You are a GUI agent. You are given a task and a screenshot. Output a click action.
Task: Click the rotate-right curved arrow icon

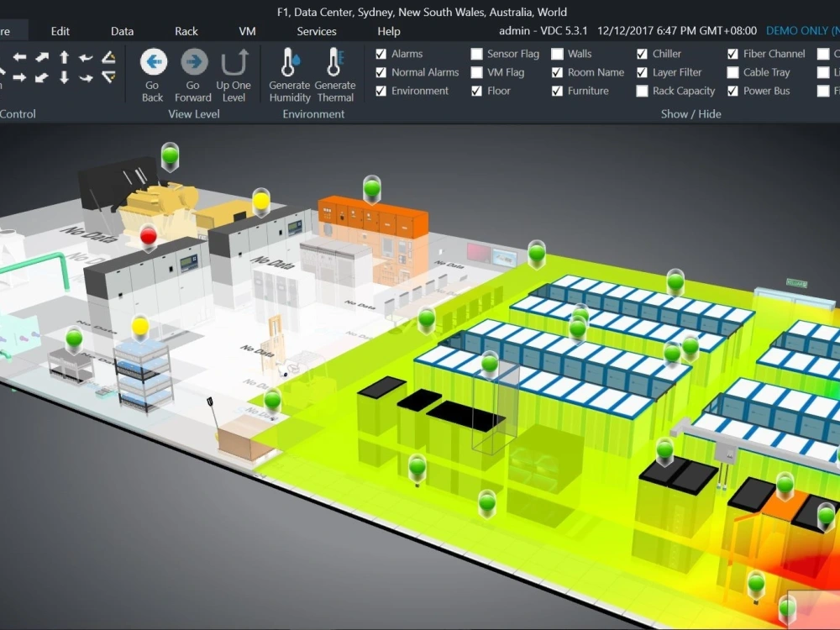(x=84, y=77)
